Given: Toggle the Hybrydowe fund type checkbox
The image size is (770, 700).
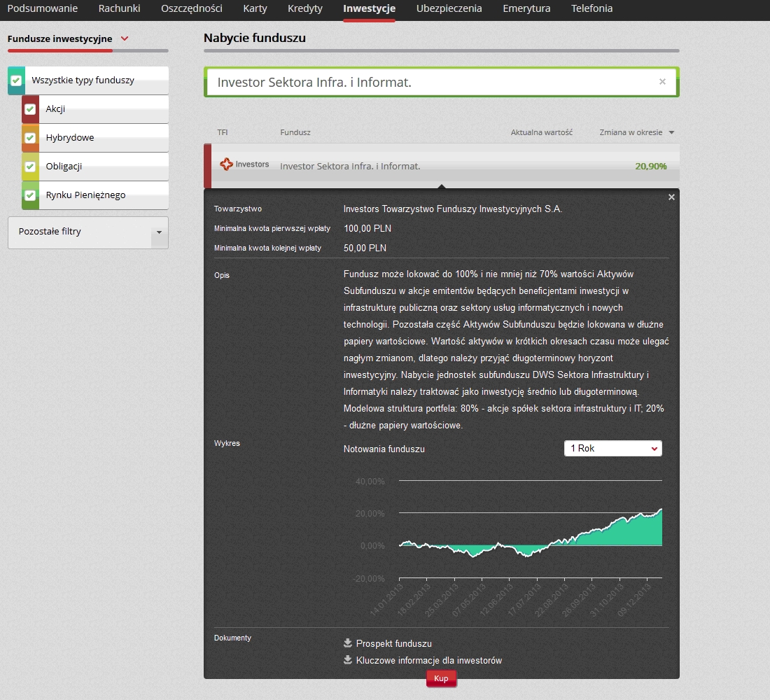Looking at the screenshot, I should [x=30, y=137].
